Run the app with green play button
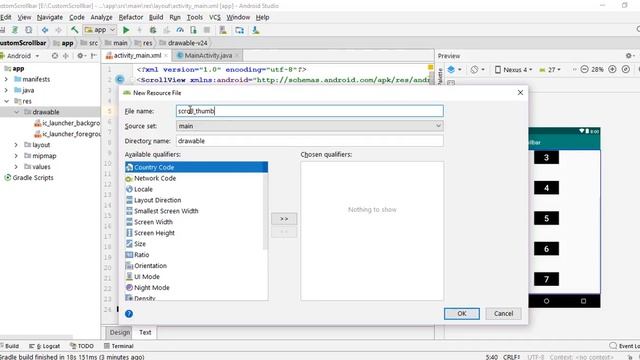 126,30
